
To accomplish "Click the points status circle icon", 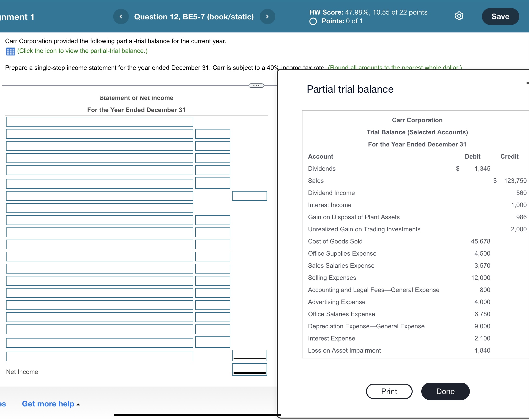I will tap(313, 22).
